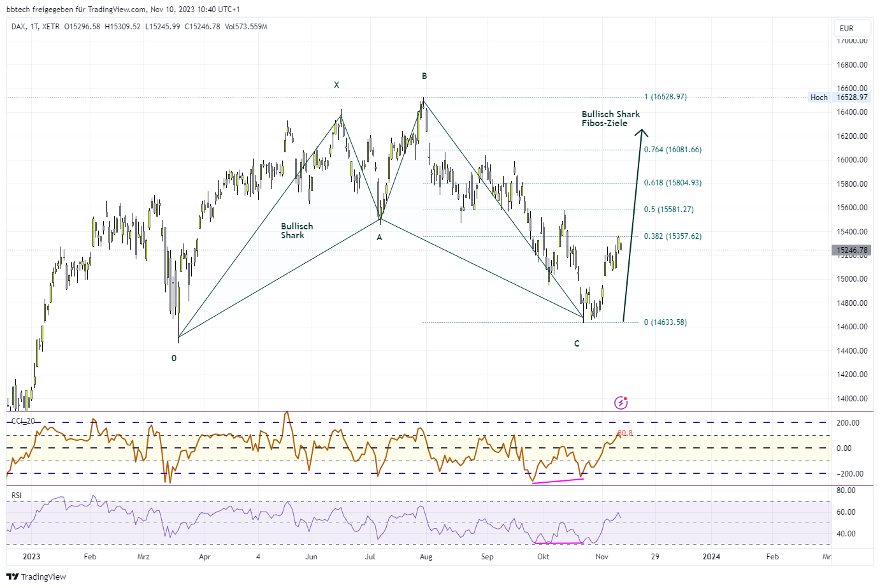The width and height of the screenshot is (880, 588).
Task: Click the volume value Vol573.559M
Action: tap(246, 27)
